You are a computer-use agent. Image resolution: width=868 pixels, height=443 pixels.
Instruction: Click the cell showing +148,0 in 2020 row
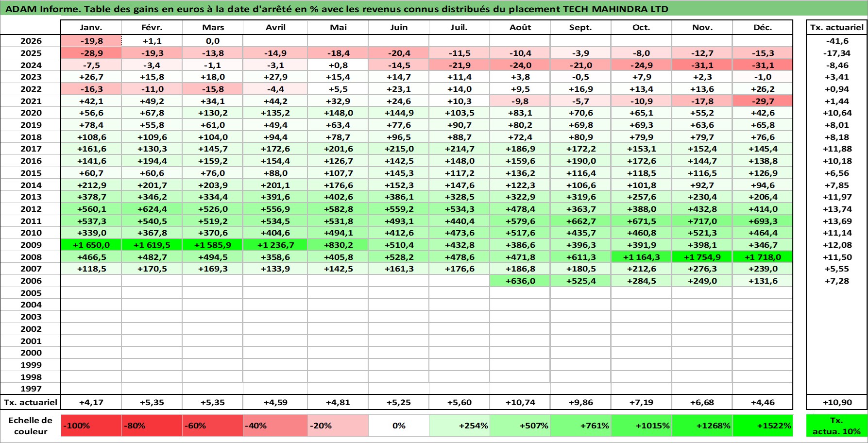tap(338, 113)
